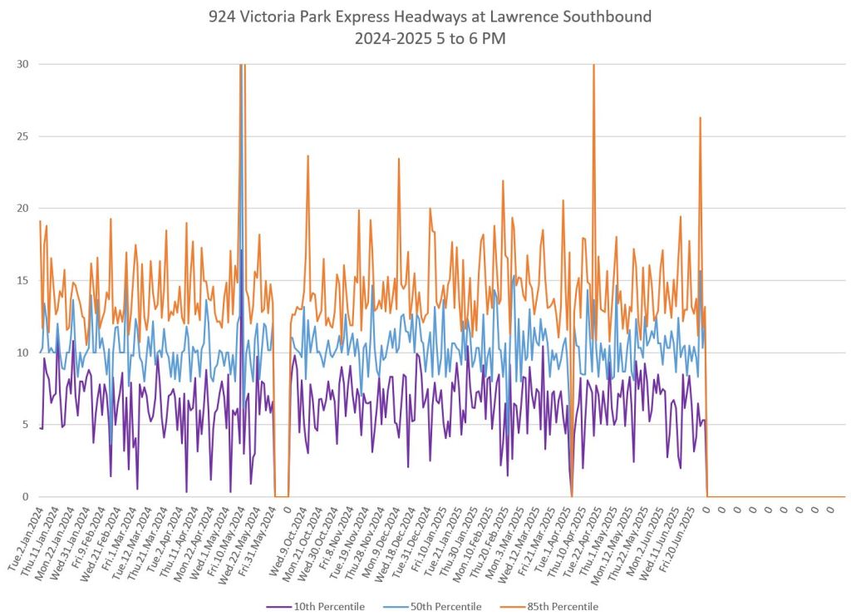Click the y-axis label 5
Screen dimensions: 851x616
(25, 425)
